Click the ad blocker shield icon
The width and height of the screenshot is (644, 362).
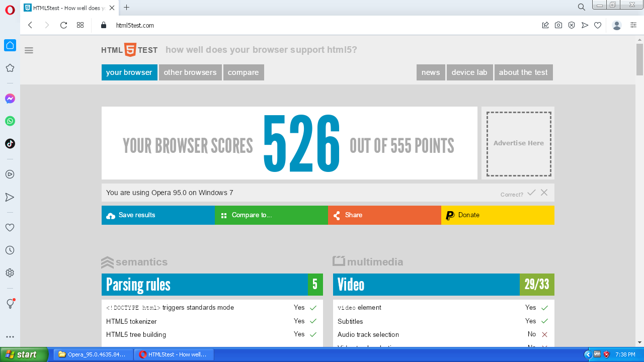click(572, 25)
